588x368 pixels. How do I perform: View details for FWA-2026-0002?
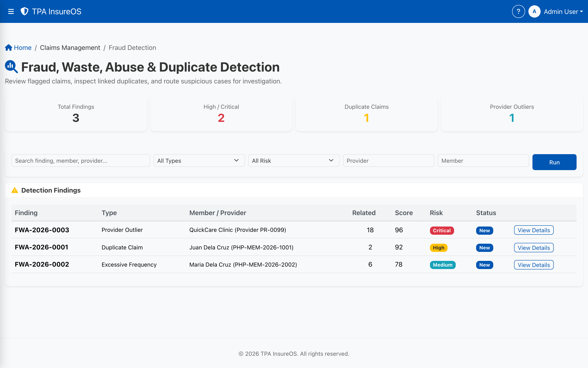(x=533, y=265)
